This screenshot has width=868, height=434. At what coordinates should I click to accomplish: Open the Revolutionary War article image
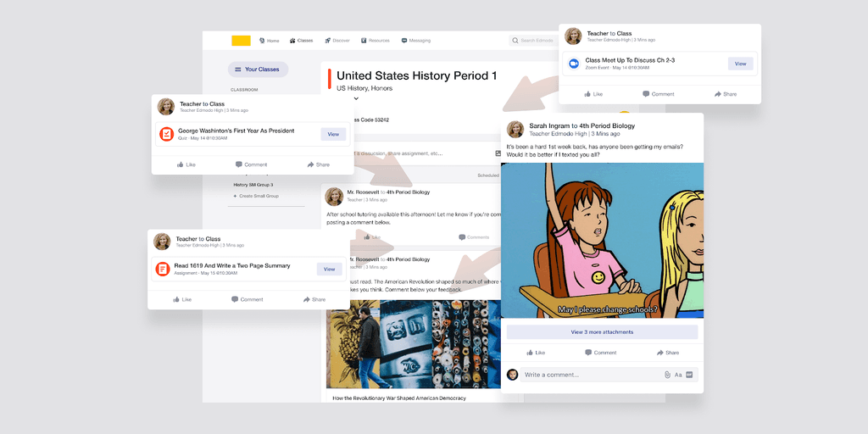point(414,344)
